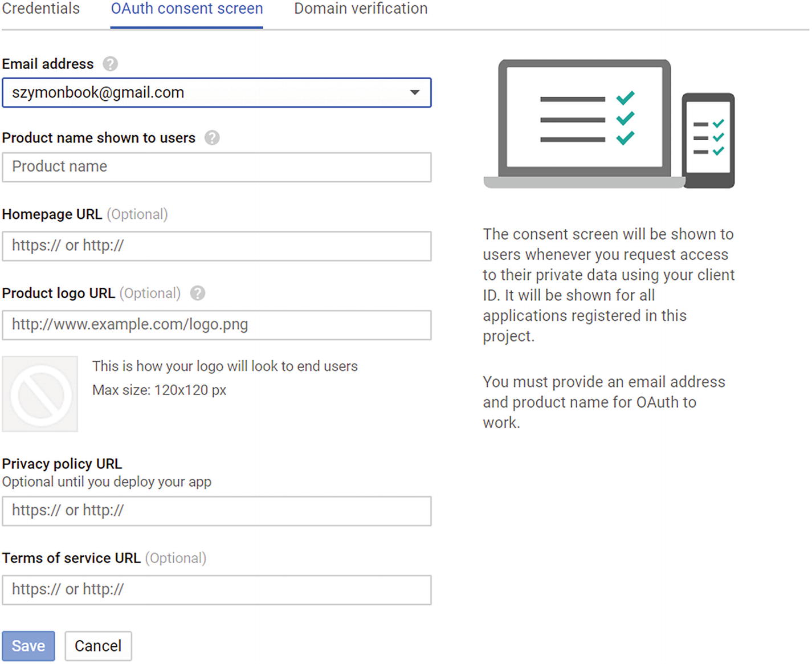Screen dimensions: 812x664
Task: Click help icon beside Email address
Action: pyautogui.click(x=110, y=64)
